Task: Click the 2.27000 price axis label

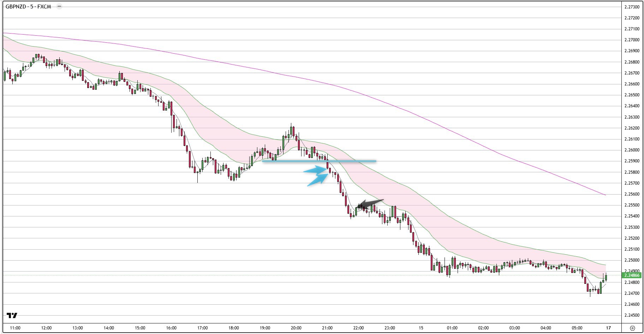Action: 632,40
